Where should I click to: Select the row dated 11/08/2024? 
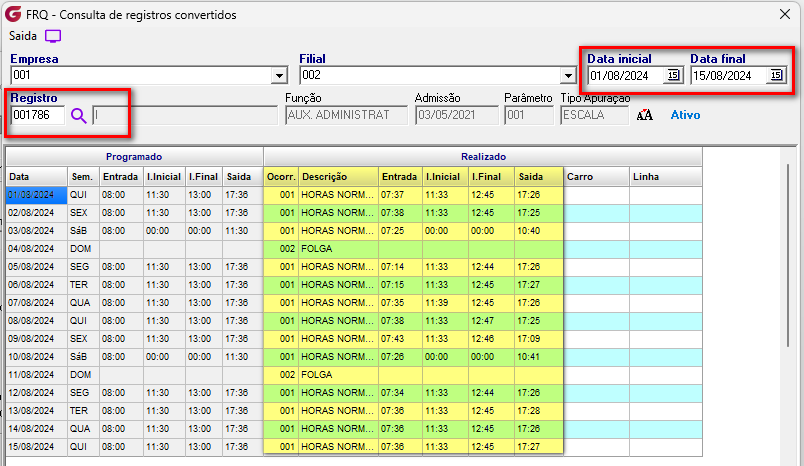tap(354, 375)
